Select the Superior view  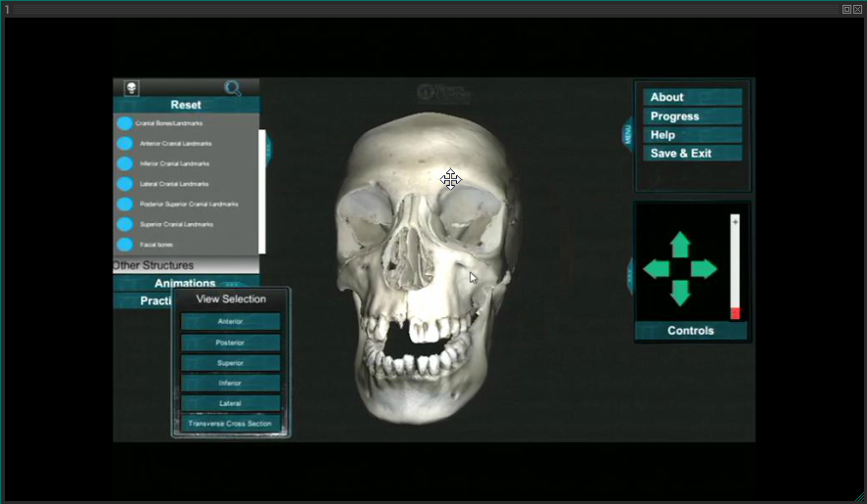click(x=230, y=363)
